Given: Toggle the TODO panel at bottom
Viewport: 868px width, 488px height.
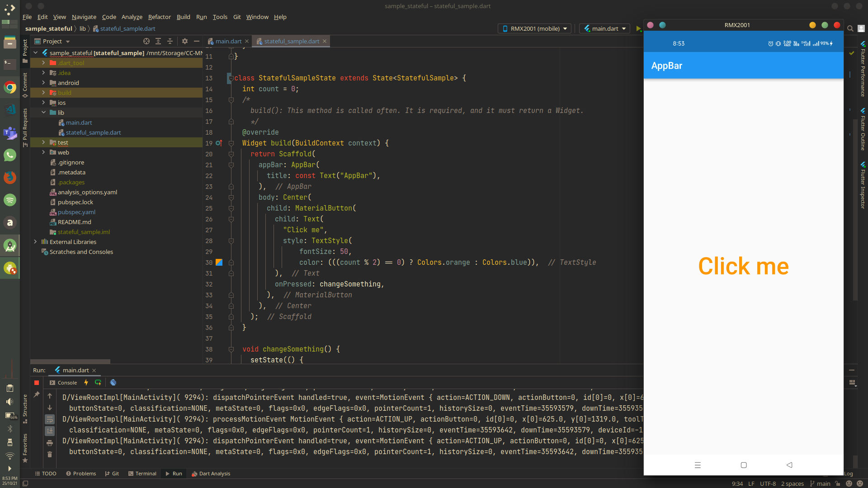Looking at the screenshot, I should 47,474.
